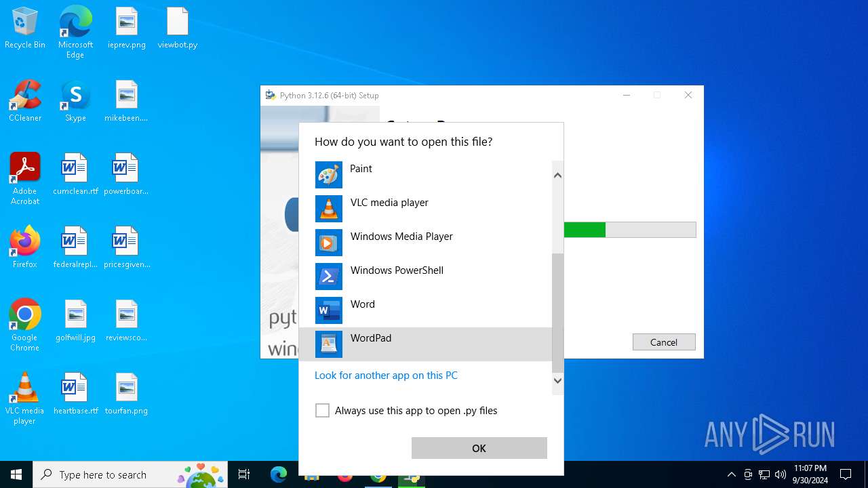This screenshot has width=868, height=488.
Task: Minimize the Python Setup window
Action: pyautogui.click(x=627, y=96)
